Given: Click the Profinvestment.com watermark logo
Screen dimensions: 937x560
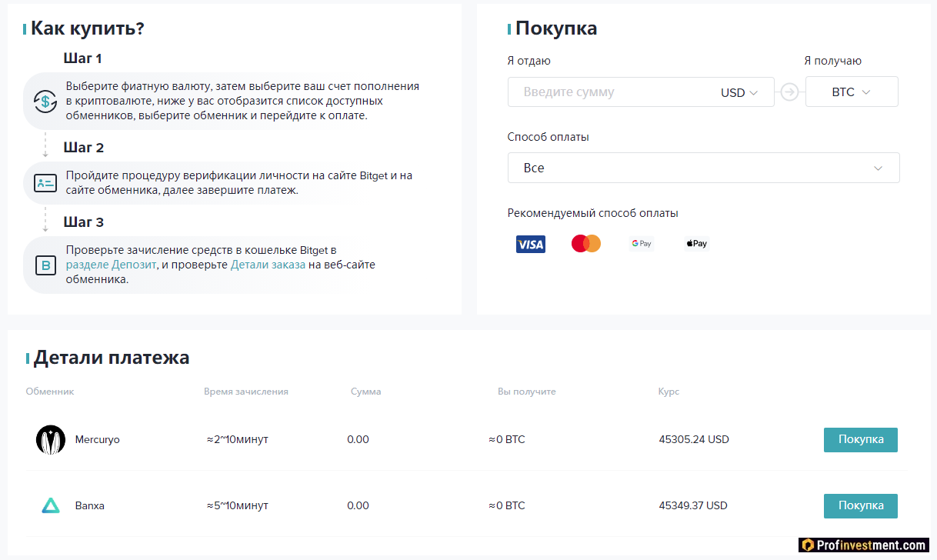Looking at the screenshot, I should (863, 545).
